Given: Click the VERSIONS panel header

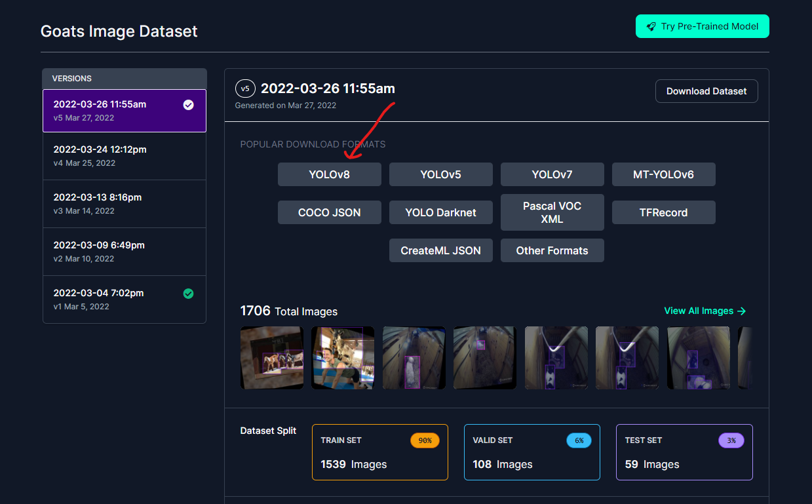Looking at the screenshot, I should (x=125, y=79).
